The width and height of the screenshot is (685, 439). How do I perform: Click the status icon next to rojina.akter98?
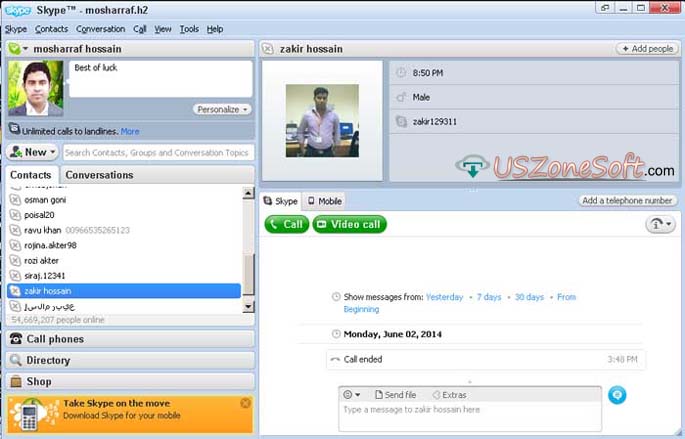click(x=15, y=245)
